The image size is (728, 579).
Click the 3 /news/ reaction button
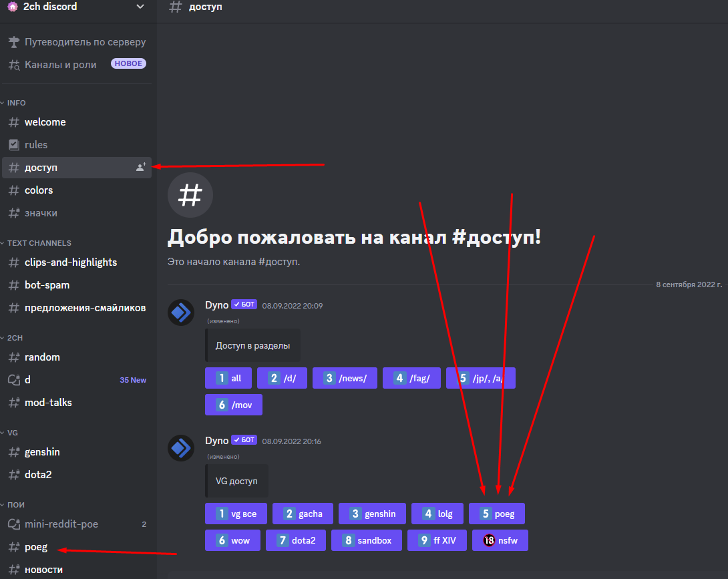pyautogui.click(x=345, y=378)
